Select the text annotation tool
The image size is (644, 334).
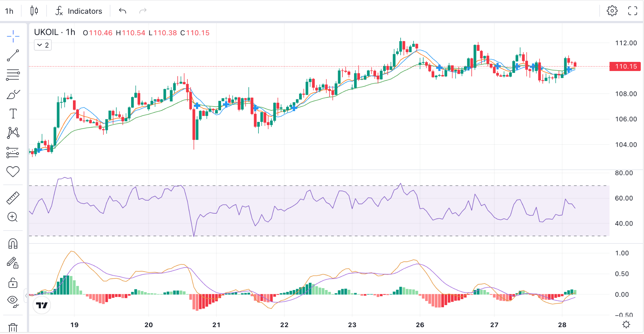click(x=13, y=113)
